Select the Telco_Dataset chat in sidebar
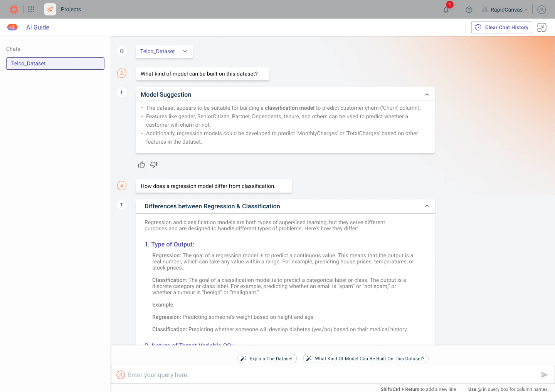Viewport: 555px width, 392px height. 55,63
